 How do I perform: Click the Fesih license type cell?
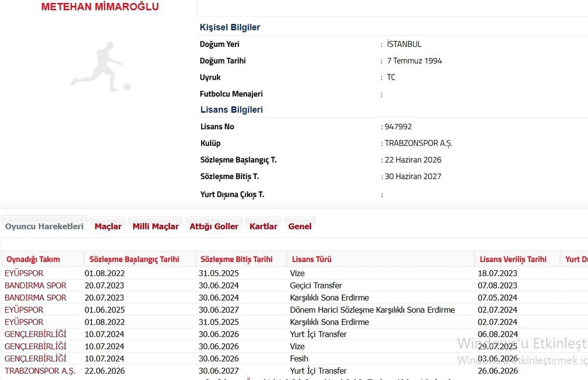(299, 359)
